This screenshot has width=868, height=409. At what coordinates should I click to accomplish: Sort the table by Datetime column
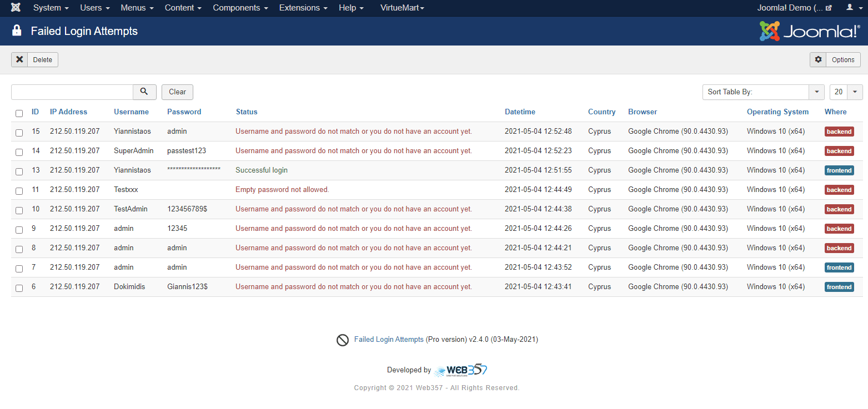(x=520, y=112)
